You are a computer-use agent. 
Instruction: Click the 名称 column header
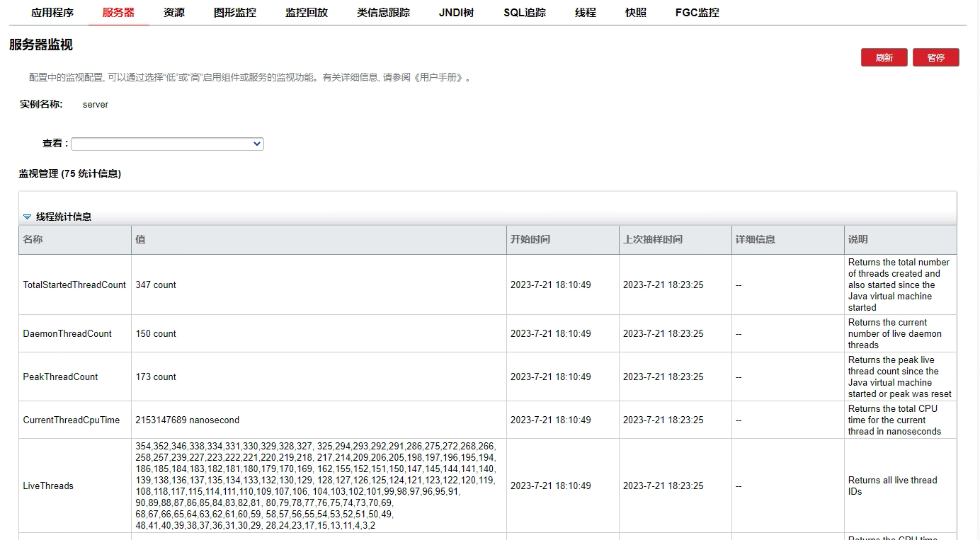(33, 239)
